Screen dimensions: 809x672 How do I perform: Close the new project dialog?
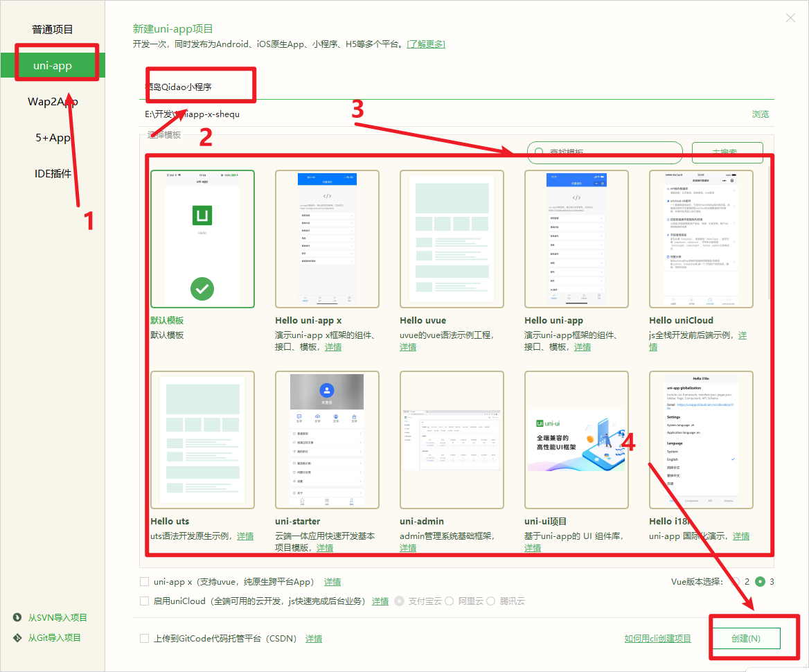pos(790,18)
